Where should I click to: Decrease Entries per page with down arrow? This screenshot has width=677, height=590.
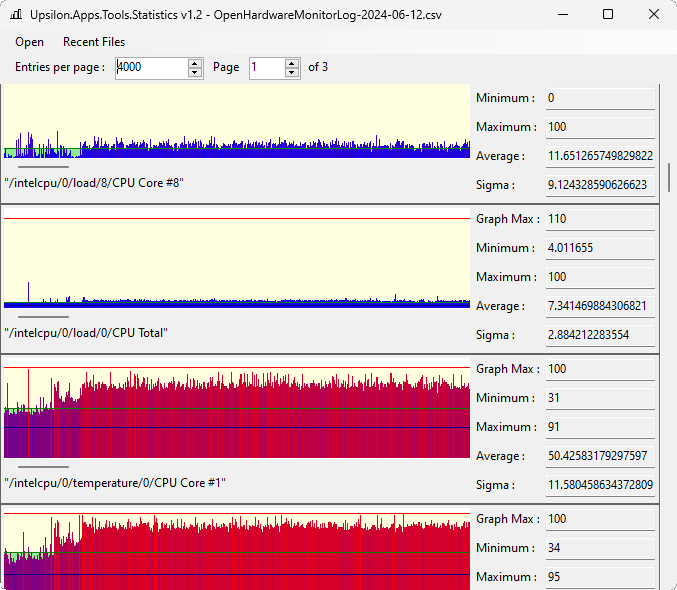[195, 73]
